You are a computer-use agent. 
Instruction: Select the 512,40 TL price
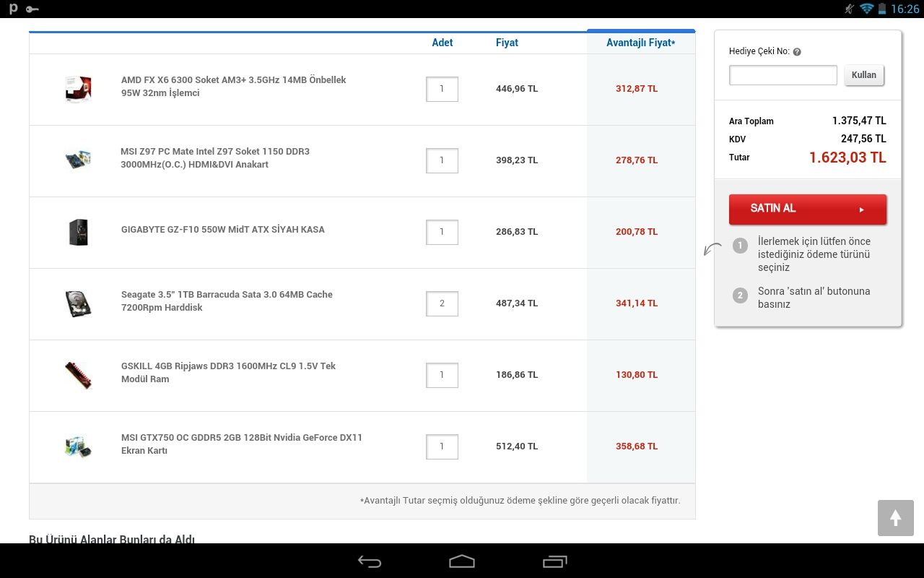[x=517, y=447]
